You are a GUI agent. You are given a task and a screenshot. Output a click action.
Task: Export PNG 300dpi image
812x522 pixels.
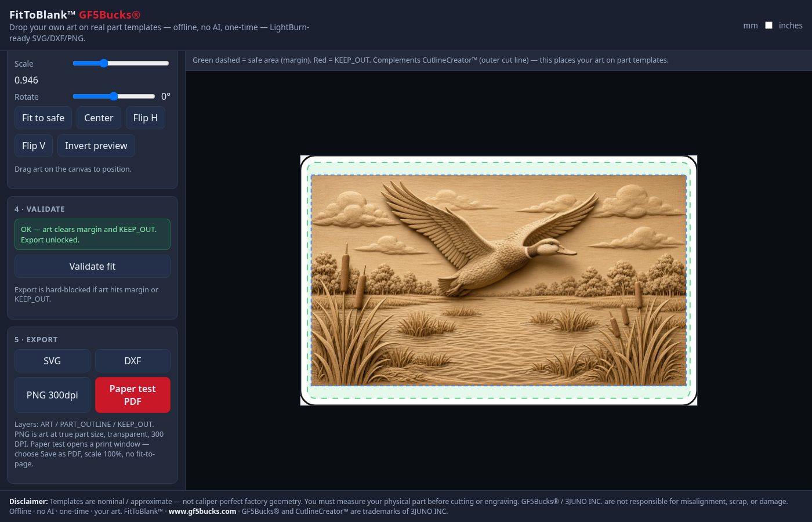pyautogui.click(x=52, y=395)
